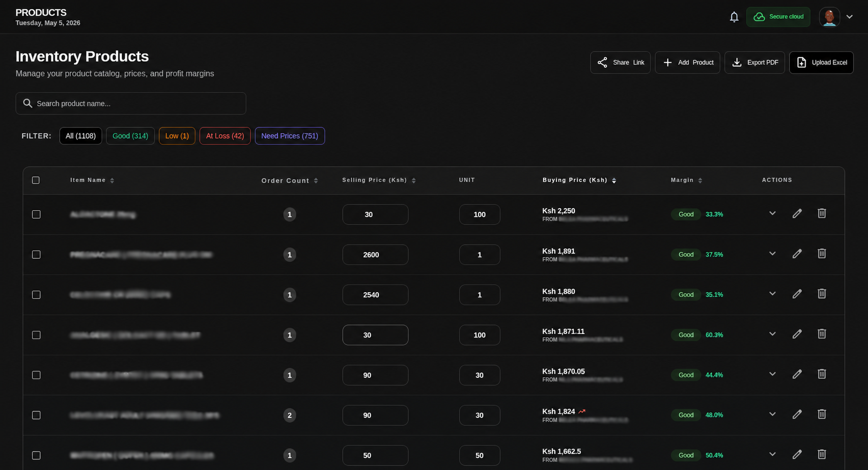Sort by Selling Price (Ksh) column

[x=379, y=180]
